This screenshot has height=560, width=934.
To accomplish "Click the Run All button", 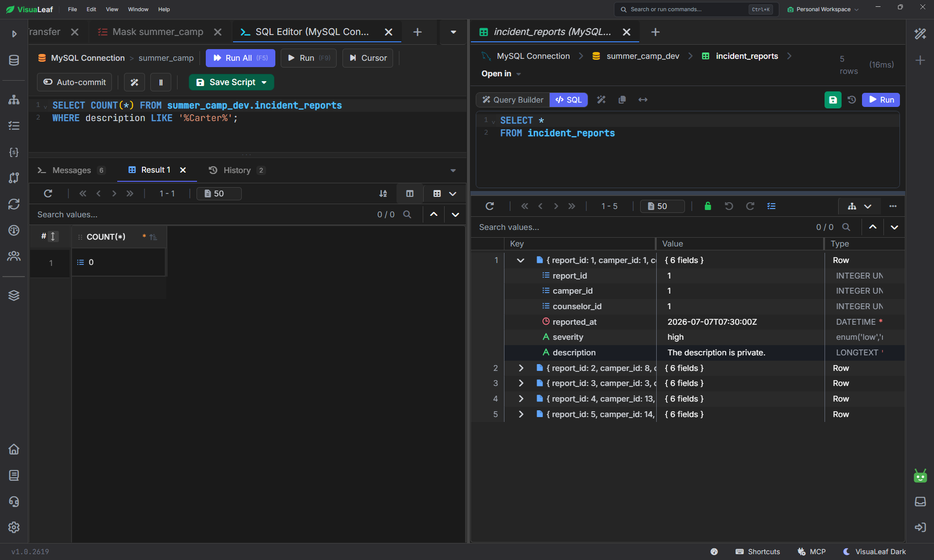I will click(x=240, y=58).
